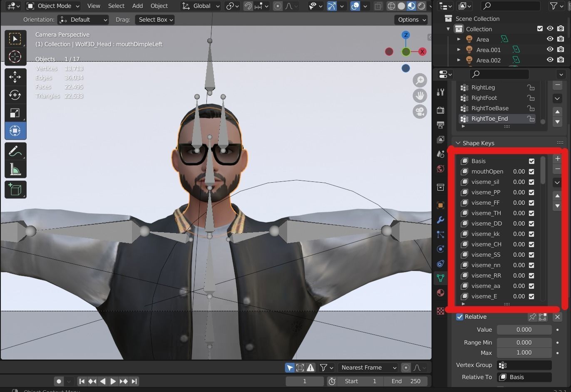Open the Object menu
571x392 pixels.
click(159, 6)
